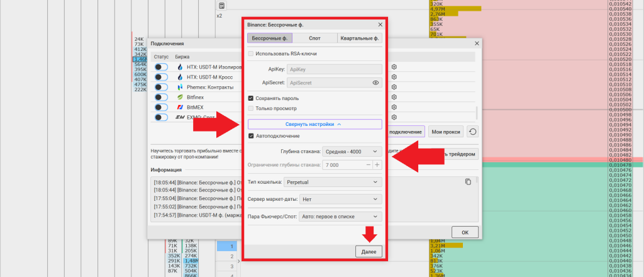
Task: Switch to Спот tab
Action: coord(314,38)
